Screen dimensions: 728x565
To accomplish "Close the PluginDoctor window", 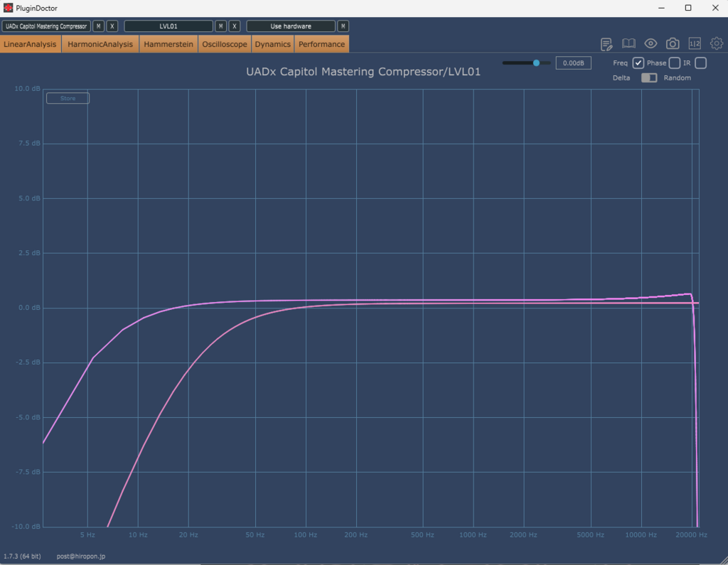I will (x=715, y=8).
